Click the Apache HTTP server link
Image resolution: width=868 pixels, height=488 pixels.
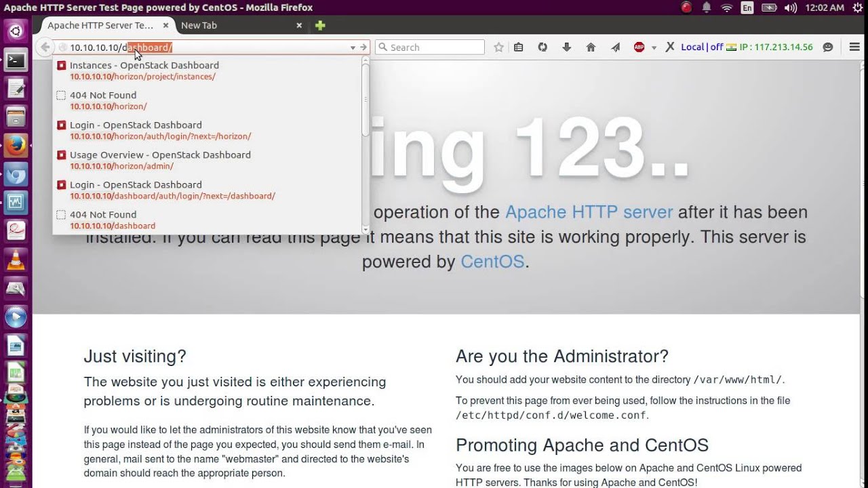click(589, 212)
